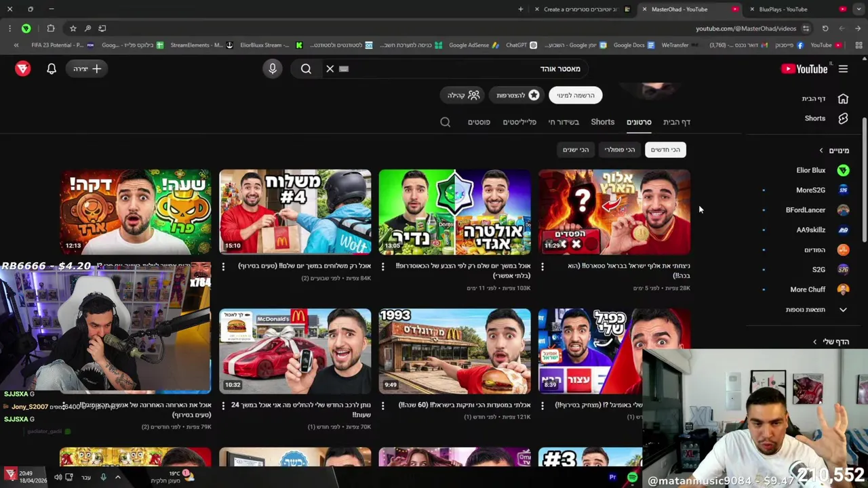Open the notifications bell
Image resolution: width=868 pixels, height=488 pixels.
click(52, 68)
